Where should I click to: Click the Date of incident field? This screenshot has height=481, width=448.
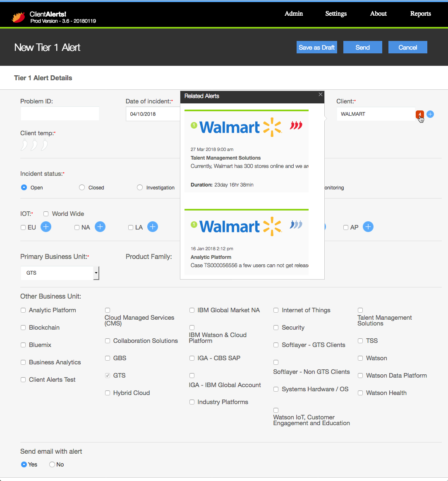pyautogui.click(x=153, y=114)
